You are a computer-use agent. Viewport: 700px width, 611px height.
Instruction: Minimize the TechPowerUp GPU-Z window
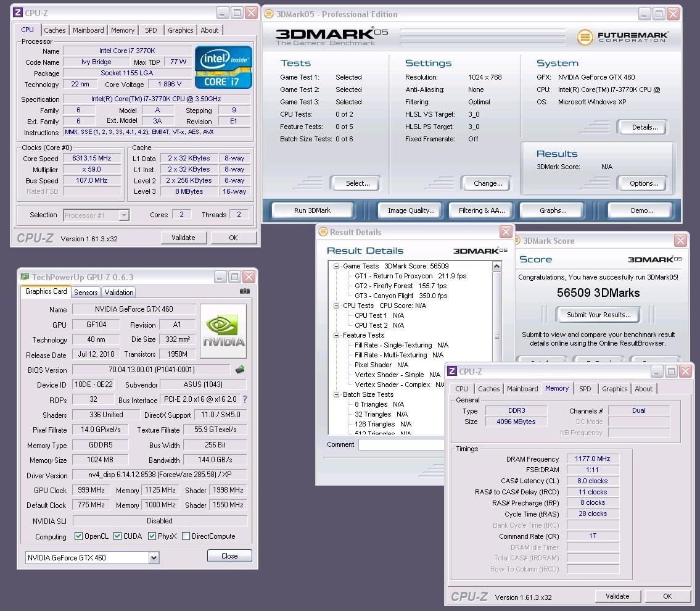point(220,277)
